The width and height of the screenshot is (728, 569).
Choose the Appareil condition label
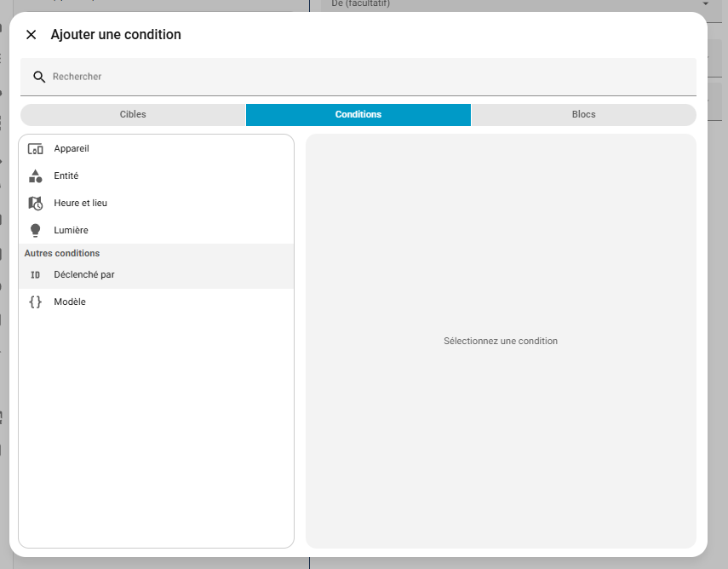point(72,149)
